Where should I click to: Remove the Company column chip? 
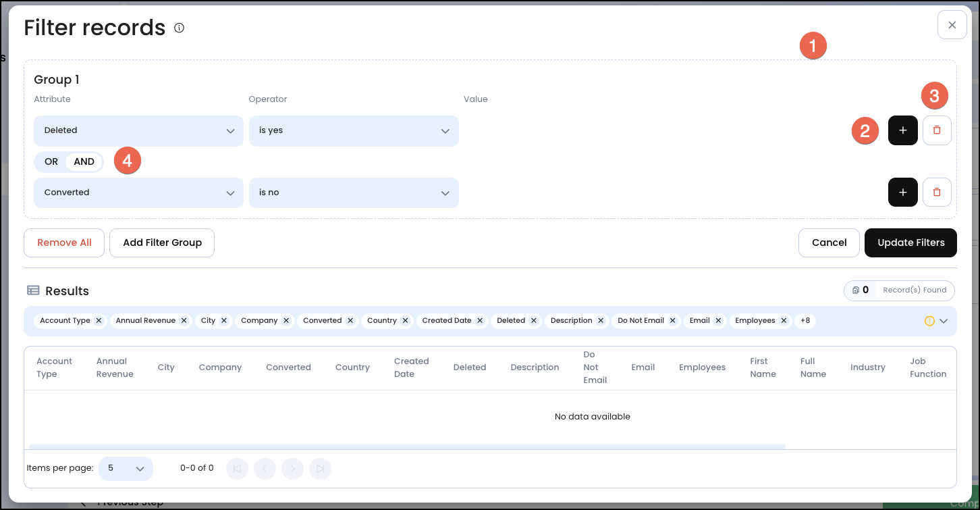point(286,321)
